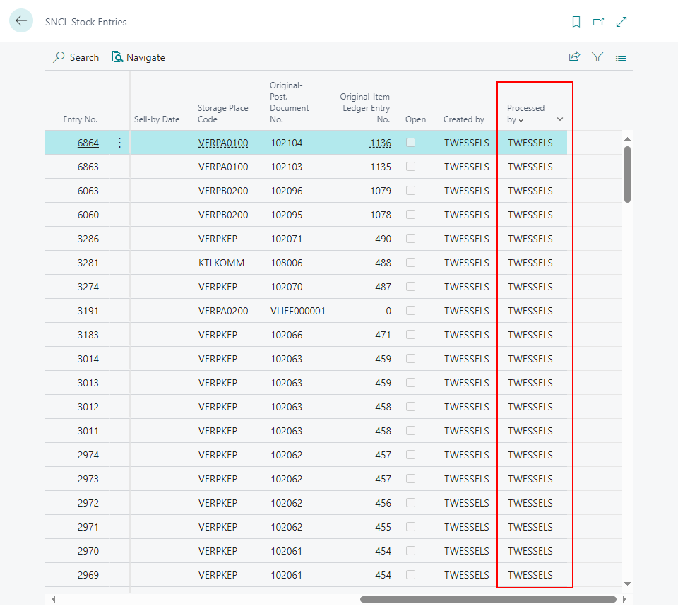The image size is (678, 616).
Task: Open the entry number 6864 link
Action: [88, 143]
